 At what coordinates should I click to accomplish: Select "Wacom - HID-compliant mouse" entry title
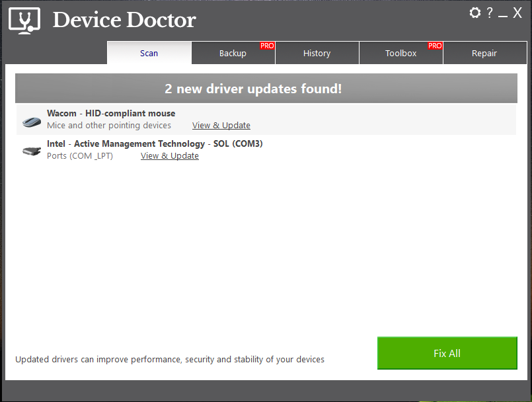[x=111, y=114]
